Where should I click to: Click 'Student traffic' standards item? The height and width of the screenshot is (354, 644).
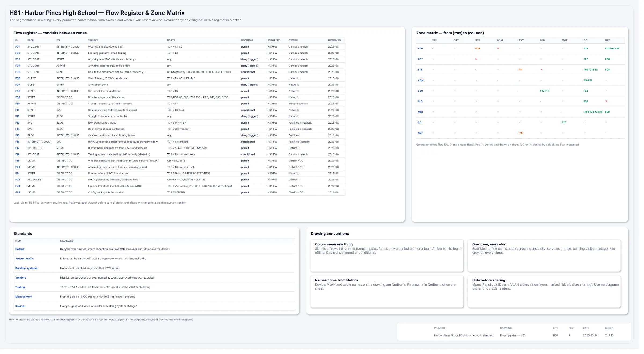24,259
